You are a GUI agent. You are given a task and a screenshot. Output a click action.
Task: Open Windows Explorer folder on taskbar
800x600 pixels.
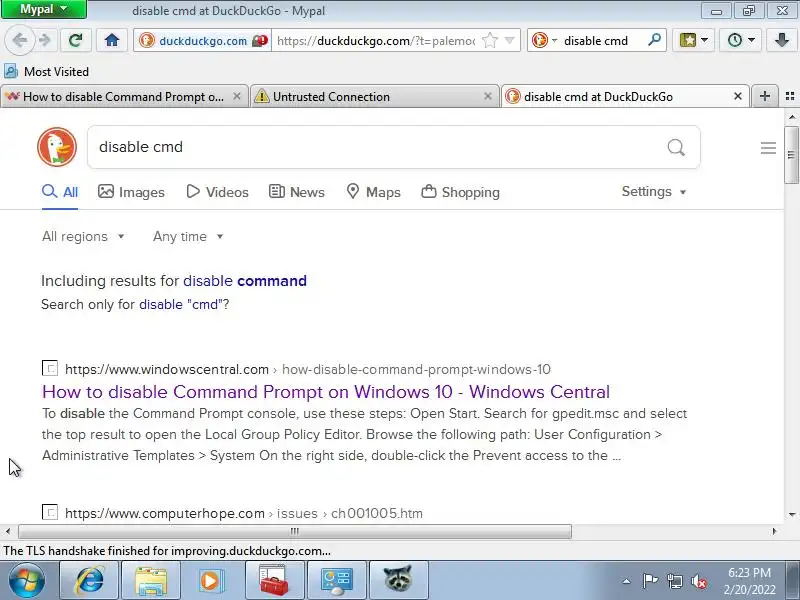click(151, 580)
